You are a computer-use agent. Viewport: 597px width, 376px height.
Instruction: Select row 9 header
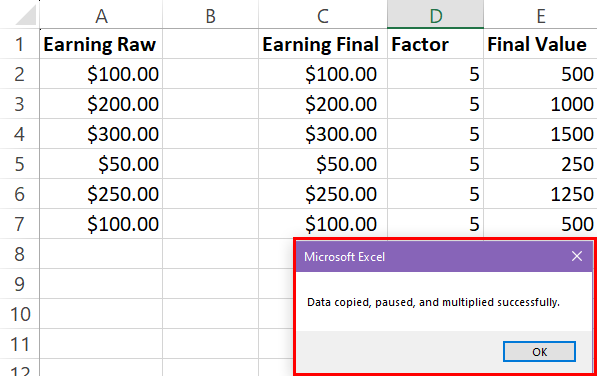pyautogui.click(x=20, y=284)
